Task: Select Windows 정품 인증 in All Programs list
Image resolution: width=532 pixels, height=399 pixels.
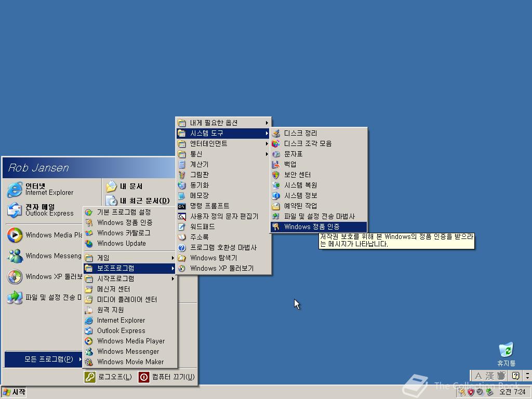Action: [x=130, y=222]
